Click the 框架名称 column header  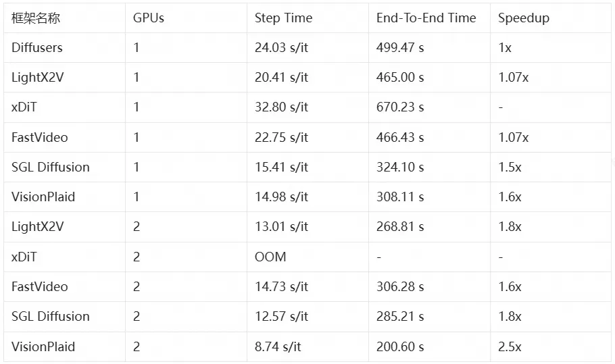[x=36, y=18]
